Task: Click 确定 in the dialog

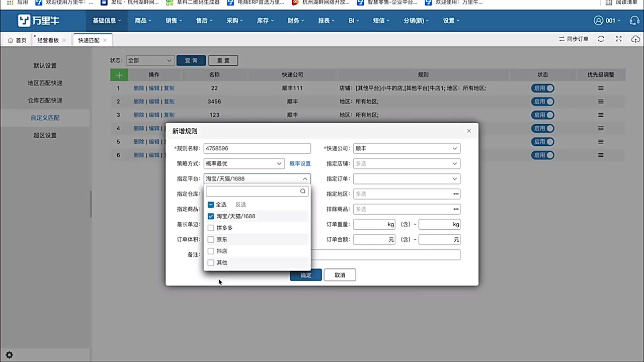Action: click(x=306, y=275)
